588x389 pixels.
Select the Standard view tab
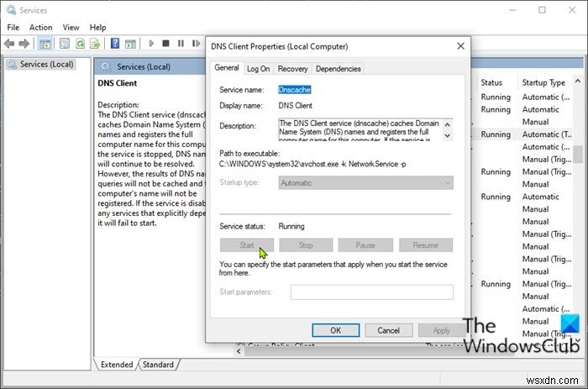(x=158, y=365)
